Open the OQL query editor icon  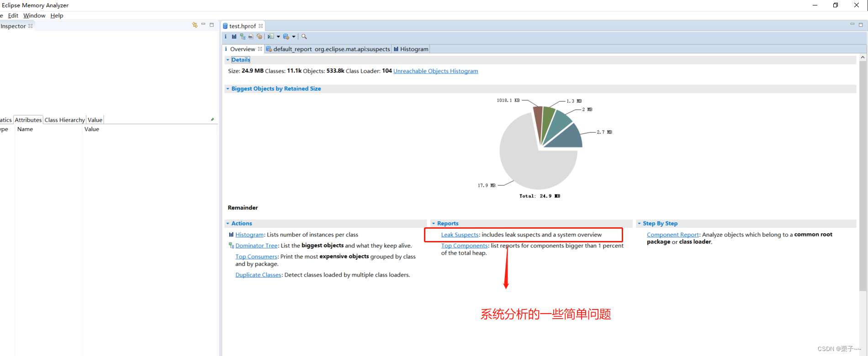pos(251,37)
